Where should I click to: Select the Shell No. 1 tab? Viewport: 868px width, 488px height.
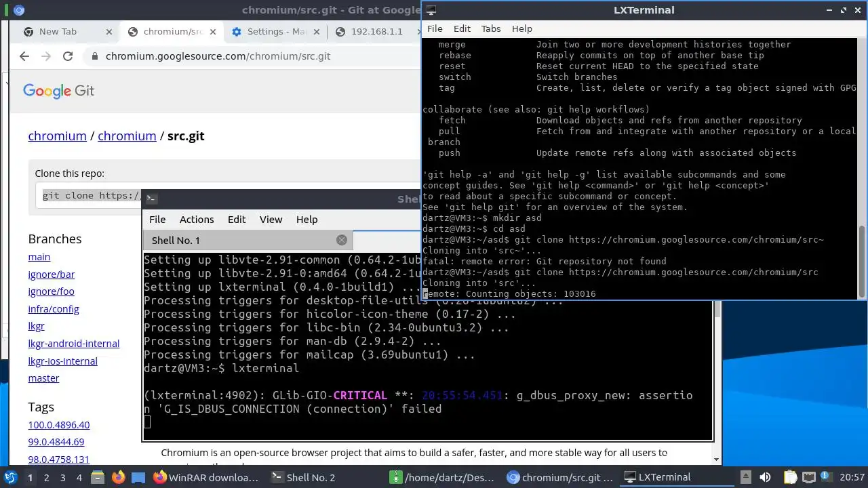(248, 240)
